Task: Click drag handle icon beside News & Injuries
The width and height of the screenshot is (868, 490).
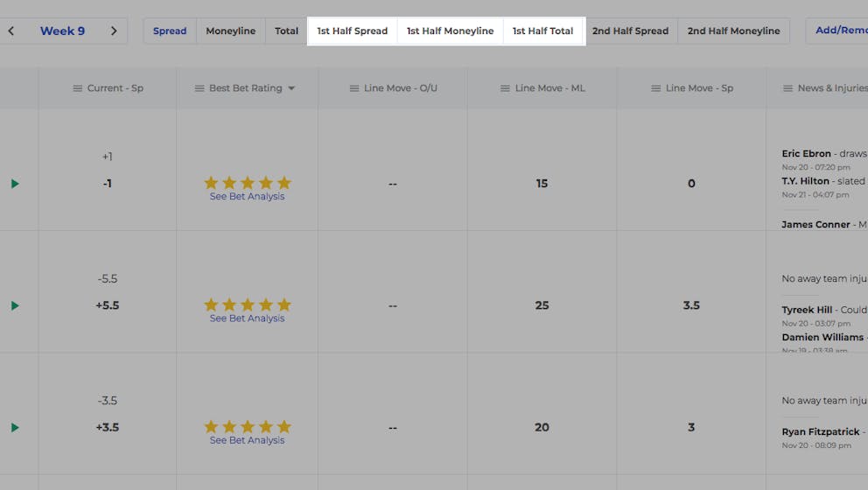Action: coord(787,88)
